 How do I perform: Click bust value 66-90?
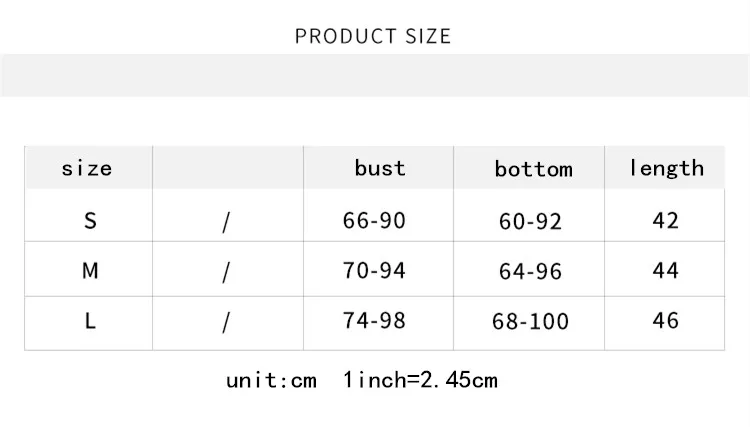click(x=374, y=220)
